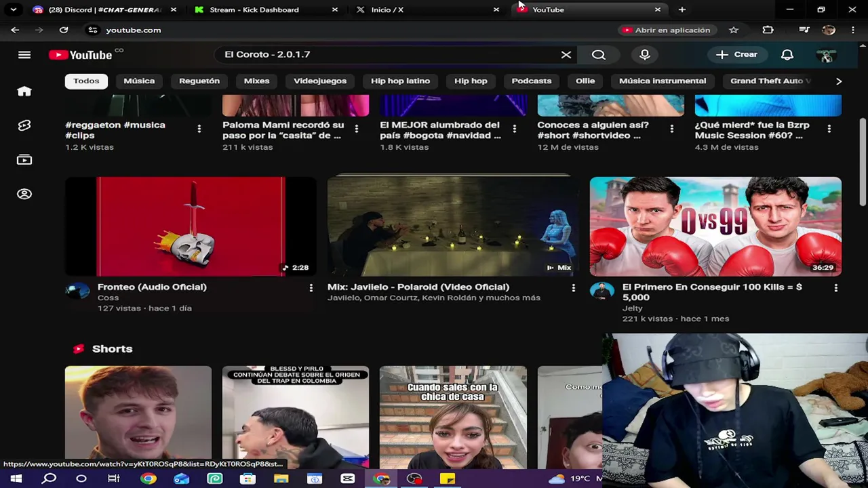Select the Música instrumental chip
The width and height of the screenshot is (868, 488).
[x=663, y=81]
